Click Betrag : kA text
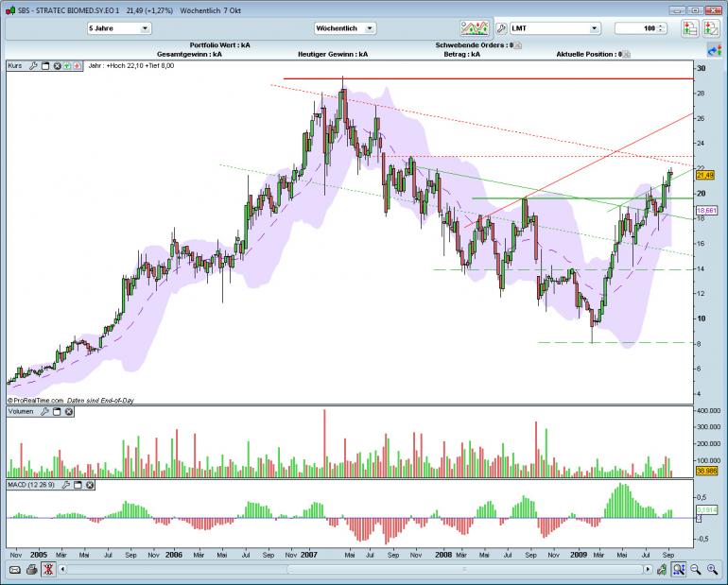 click(x=462, y=54)
